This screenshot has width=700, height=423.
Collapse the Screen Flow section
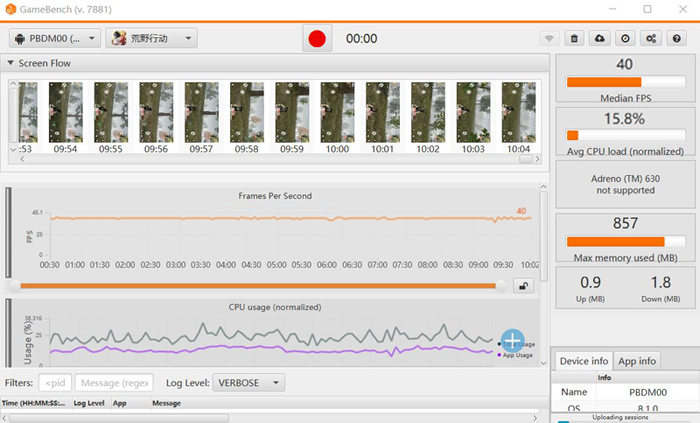click(11, 63)
